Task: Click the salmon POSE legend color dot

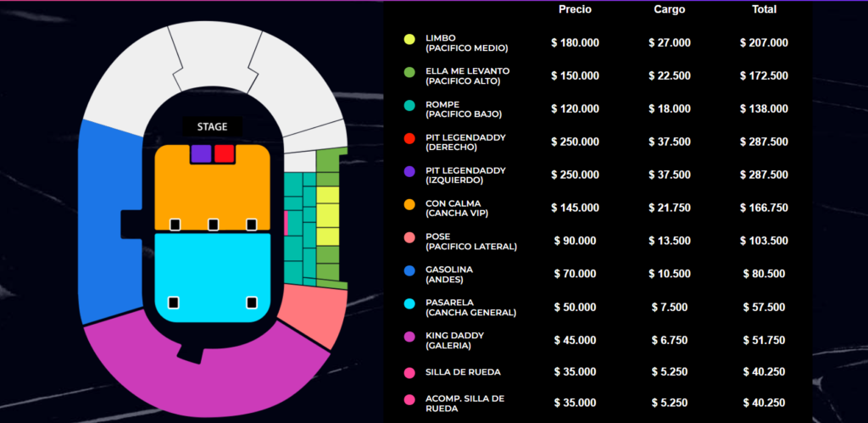Action: pos(409,238)
